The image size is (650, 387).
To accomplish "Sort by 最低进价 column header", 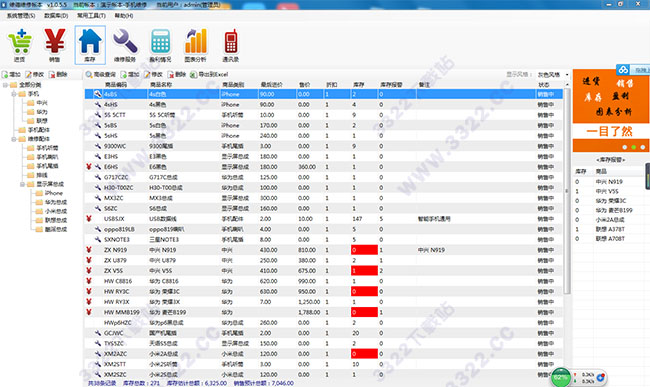I will coord(272,85).
